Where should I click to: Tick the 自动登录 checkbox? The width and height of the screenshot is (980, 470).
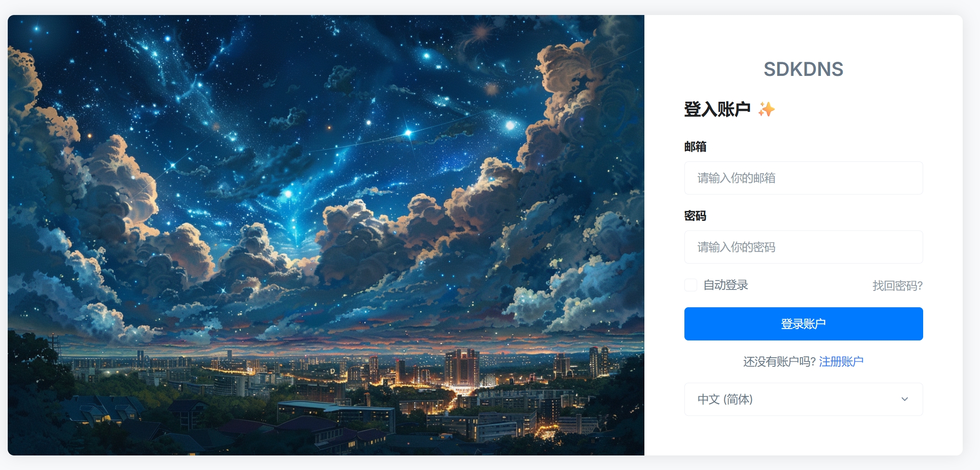(x=691, y=285)
